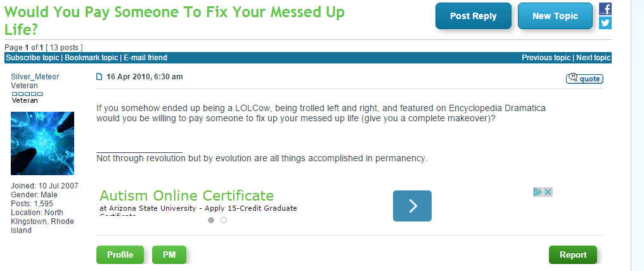View Silver_Meteor's Profile button
Screen dimensions: 644x271
click(120, 254)
